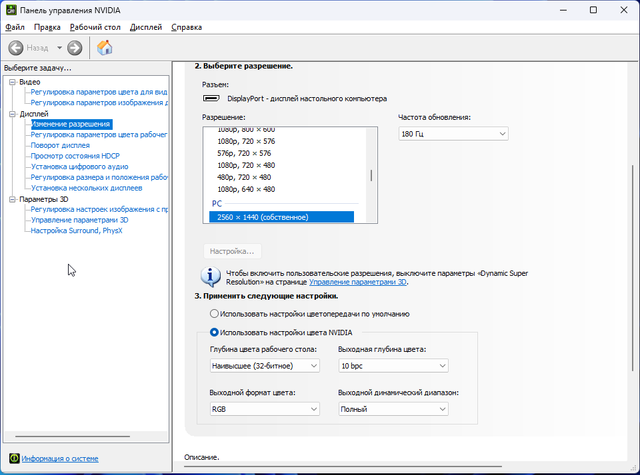Open the Home page icon

pos(104,48)
